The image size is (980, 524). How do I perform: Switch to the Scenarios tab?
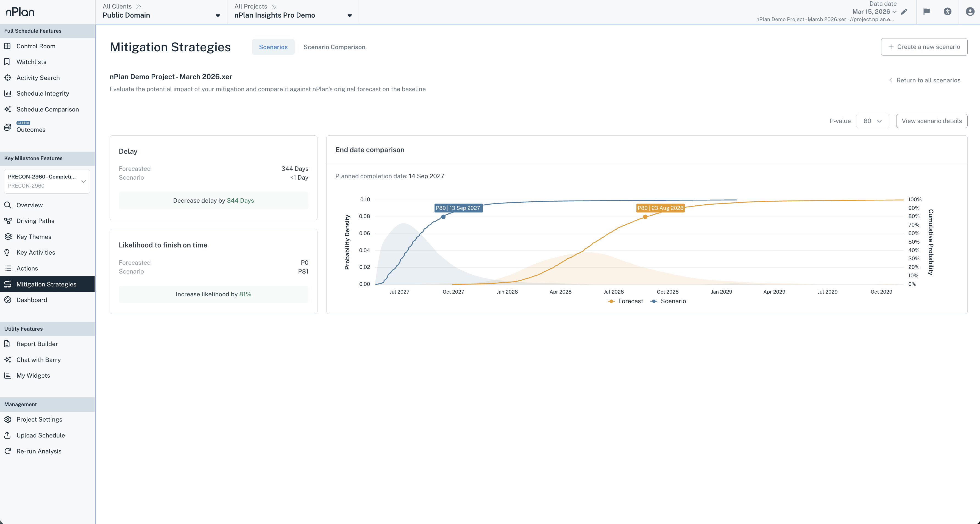tap(273, 47)
